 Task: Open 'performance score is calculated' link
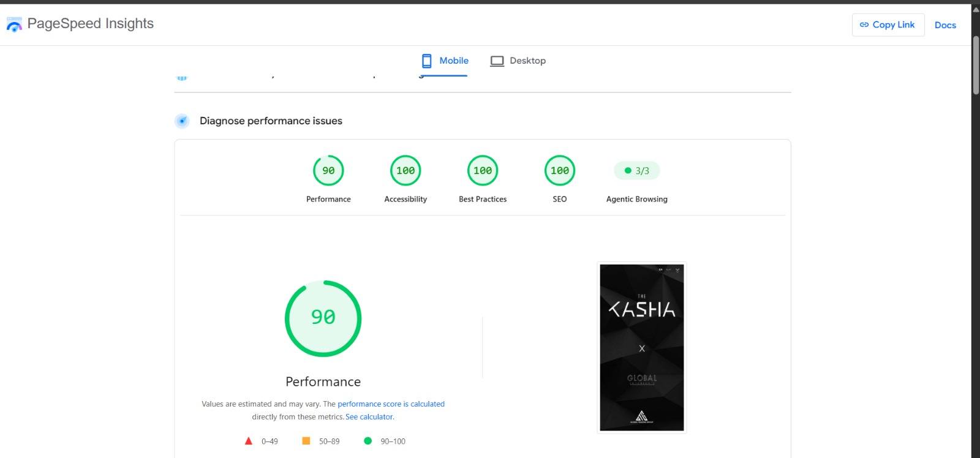point(391,404)
